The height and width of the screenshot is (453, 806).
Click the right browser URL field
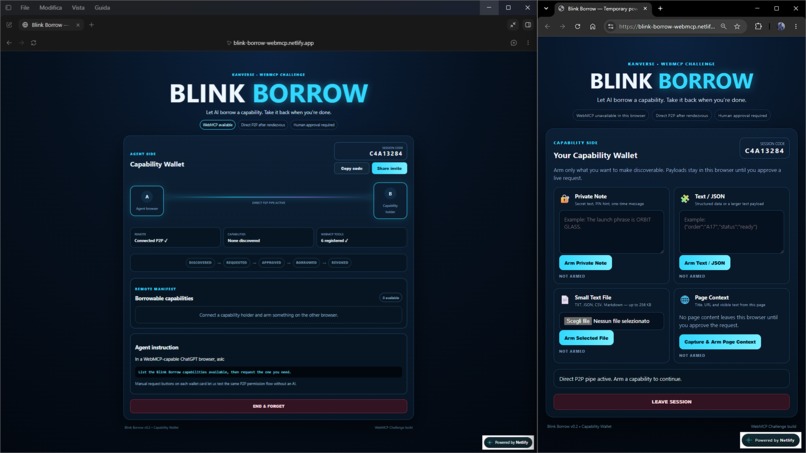(667, 26)
